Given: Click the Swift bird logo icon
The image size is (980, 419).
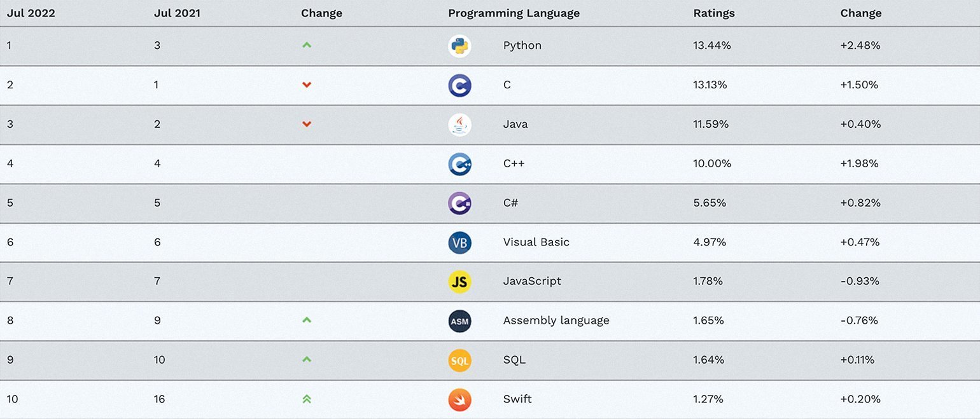Looking at the screenshot, I should [x=459, y=399].
